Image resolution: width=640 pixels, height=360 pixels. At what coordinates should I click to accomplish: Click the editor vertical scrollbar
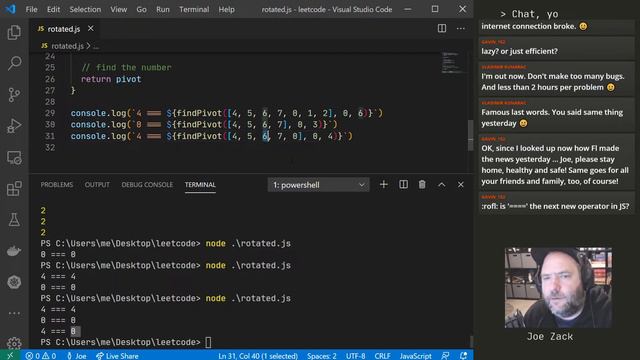[x=471, y=135]
